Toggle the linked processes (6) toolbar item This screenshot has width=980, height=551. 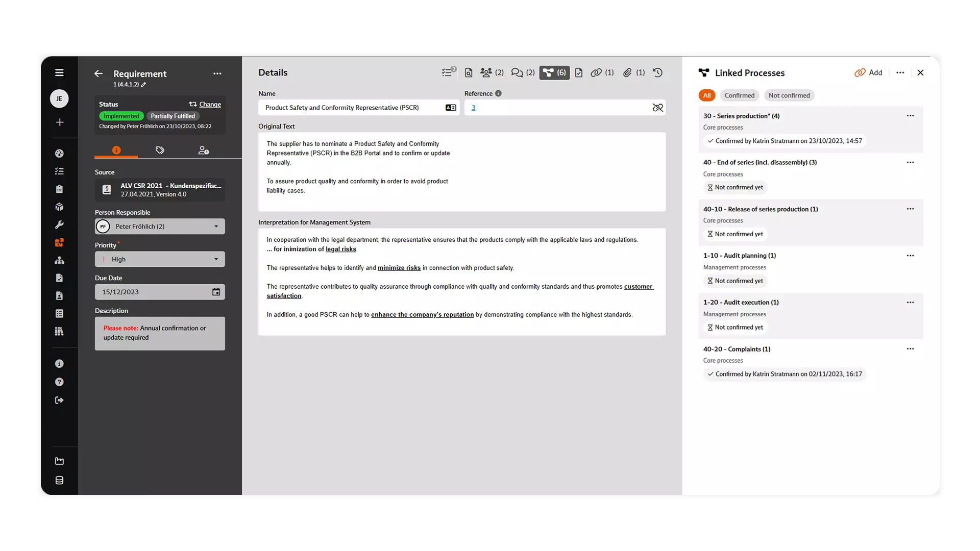pyautogui.click(x=554, y=72)
